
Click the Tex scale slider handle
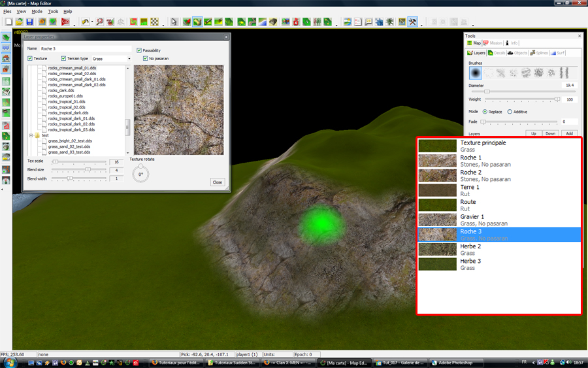56,161
